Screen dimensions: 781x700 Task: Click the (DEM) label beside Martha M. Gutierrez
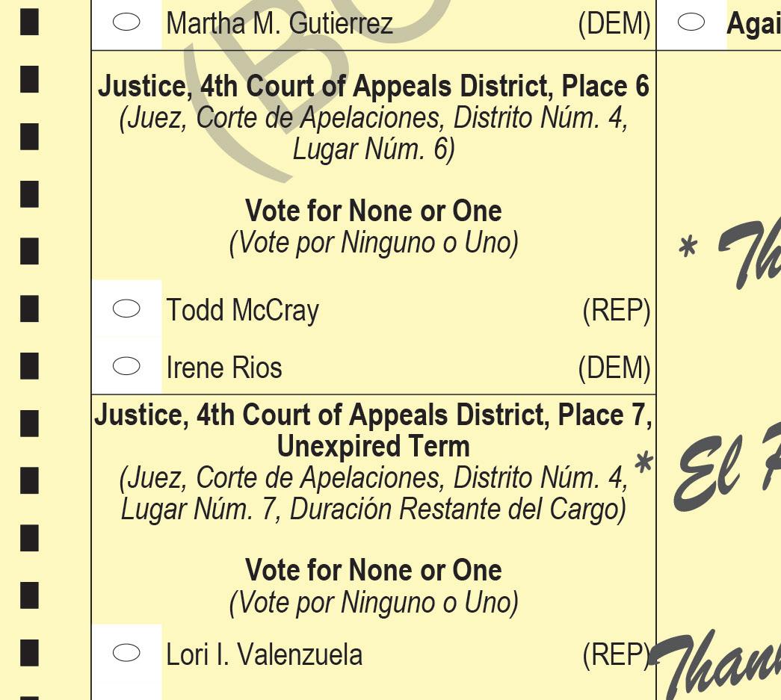614,24
